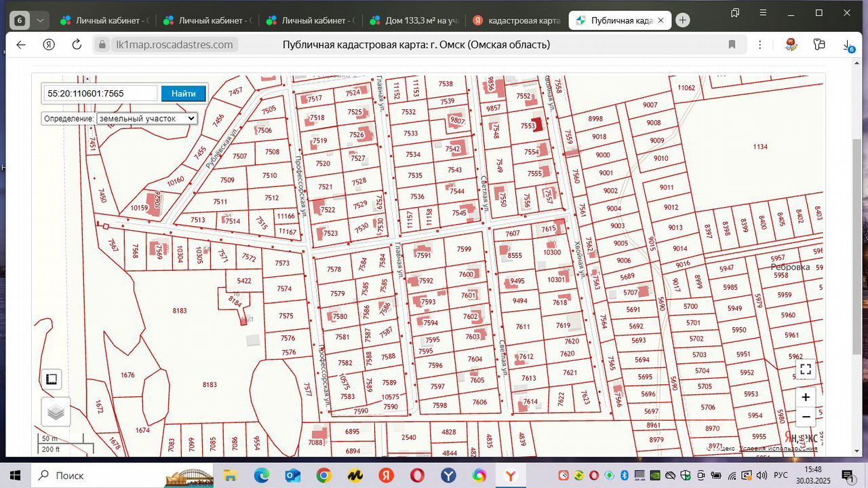The height and width of the screenshot is (488, 868).
Task: Zoom out the map with the minus button
Action: click(806, 417)
